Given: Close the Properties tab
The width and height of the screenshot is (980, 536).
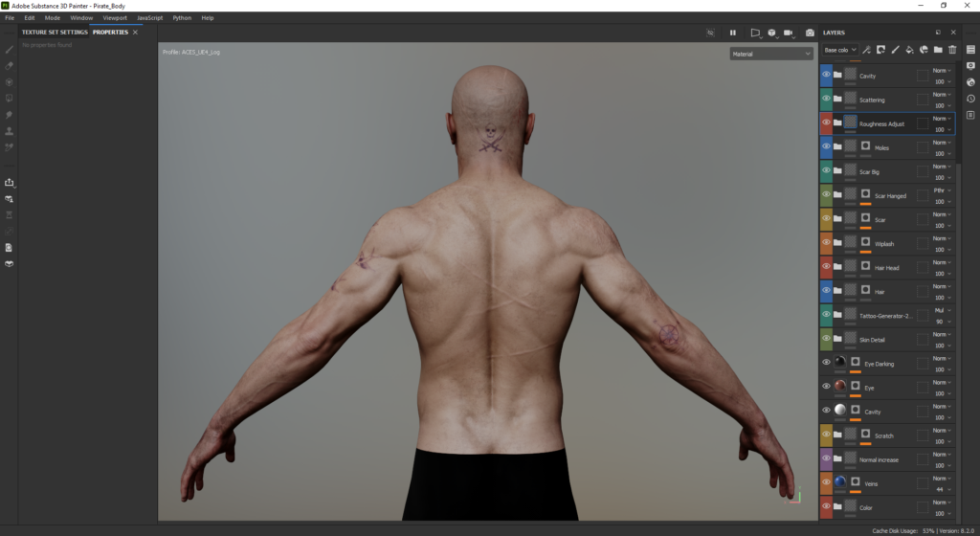Looking at the screenshot, I should pos(135,33).
